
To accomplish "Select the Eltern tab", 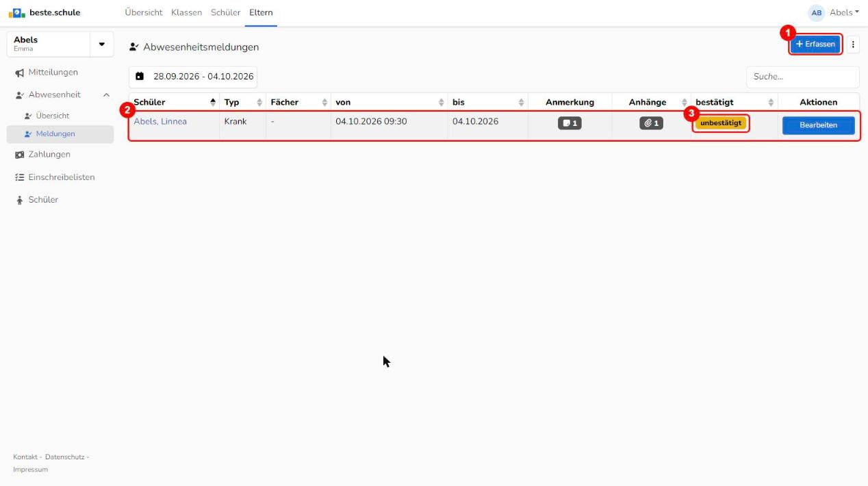I will click(261, 12).
